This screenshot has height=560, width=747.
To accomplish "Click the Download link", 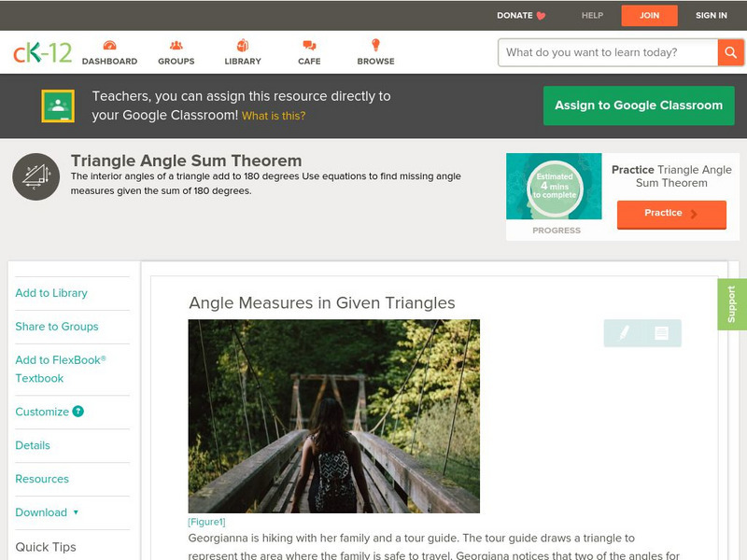I will point(41,512).
